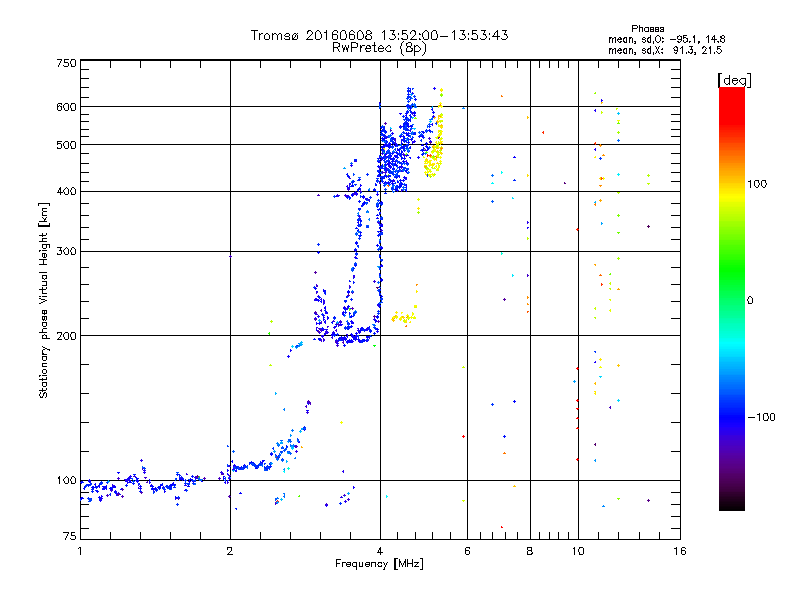
Task: Click the y-axis tick label '600'
Action: [x=66, y=107]
